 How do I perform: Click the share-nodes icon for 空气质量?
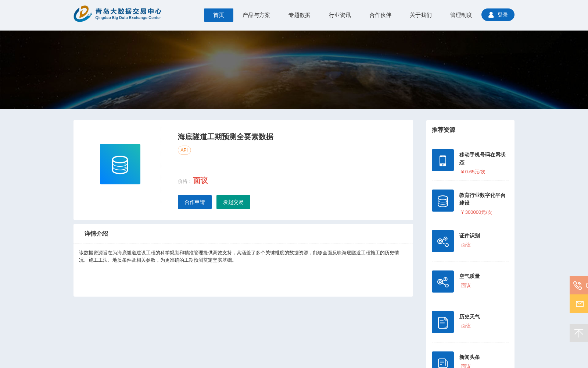443,282
